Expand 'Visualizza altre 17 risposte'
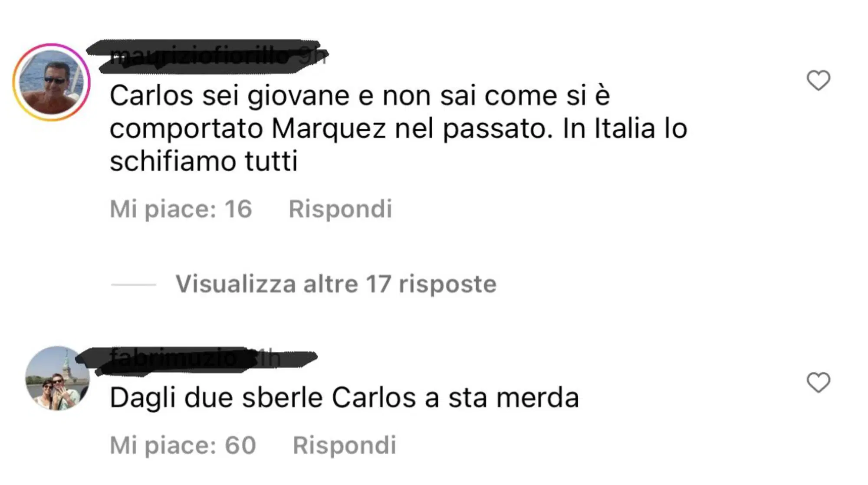The height and width of the screenshot is (485, 868). click(x=336, y=284)
